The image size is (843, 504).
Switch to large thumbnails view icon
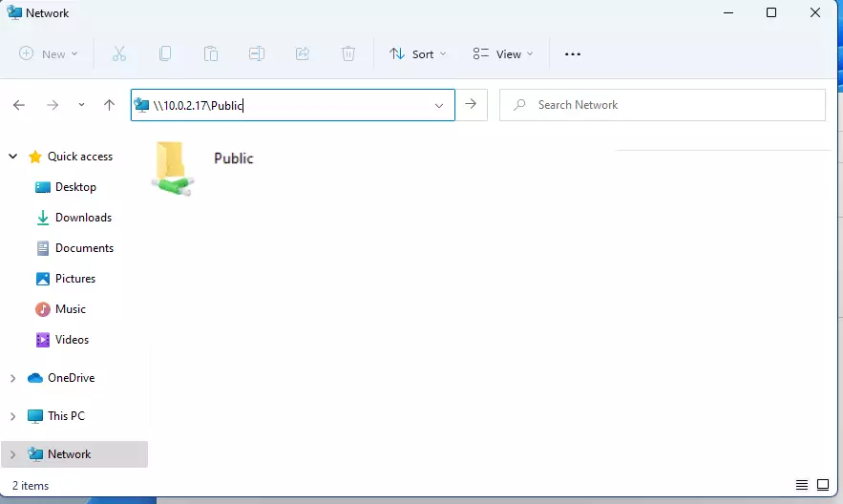pyautogui.click(x=823, y=485)
